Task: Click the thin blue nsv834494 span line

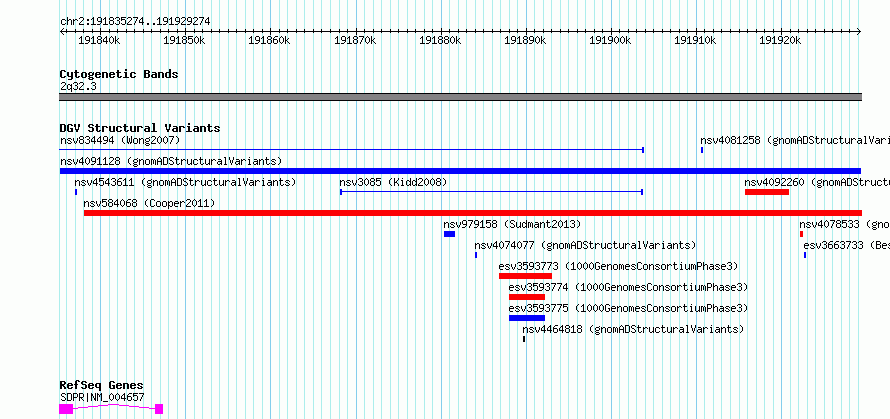Action: click(x=351, y=150)
